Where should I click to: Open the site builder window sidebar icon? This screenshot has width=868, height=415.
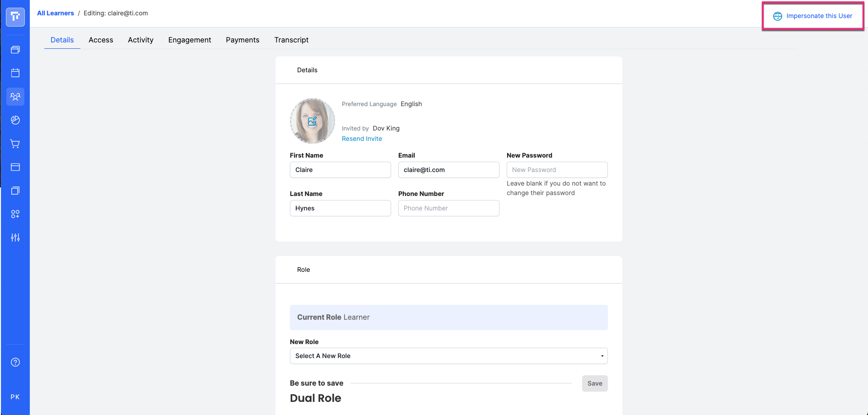[x=15, y=167]
